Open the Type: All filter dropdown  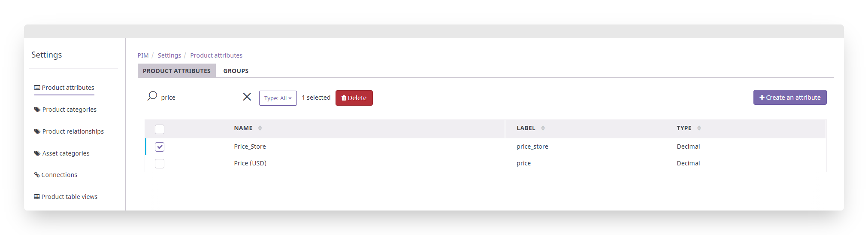click(x=278, y=98)
